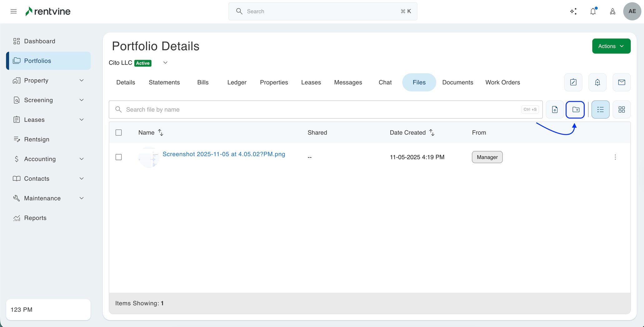644x327 pixels.
Task: Open the Actions dropdown
Action: click(611, 46)
